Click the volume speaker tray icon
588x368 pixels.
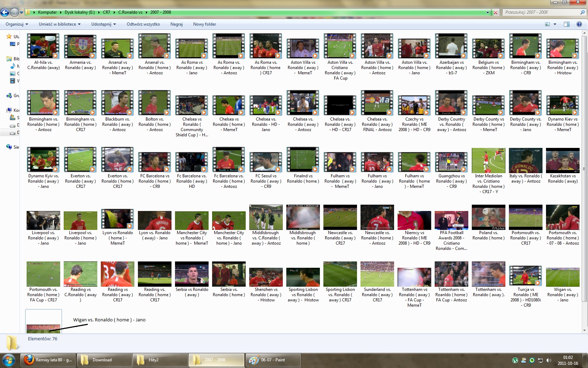(549, 360)
